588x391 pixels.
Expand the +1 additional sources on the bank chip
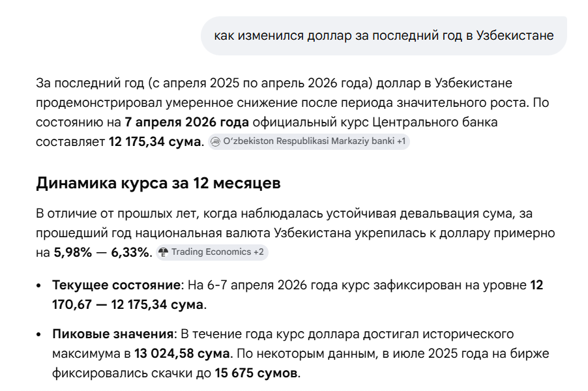(x=401, y=141)
